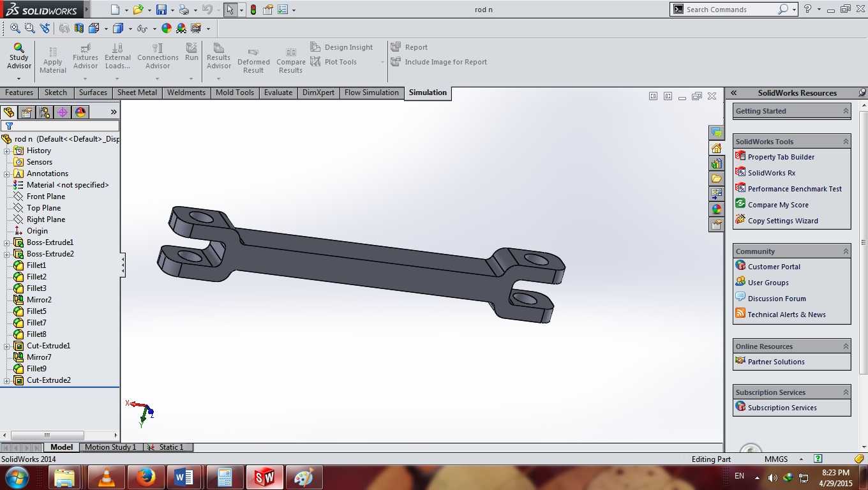Switch to the PropertyManager tab icon
The image size is (868, 490).
(x=26, y=112)
